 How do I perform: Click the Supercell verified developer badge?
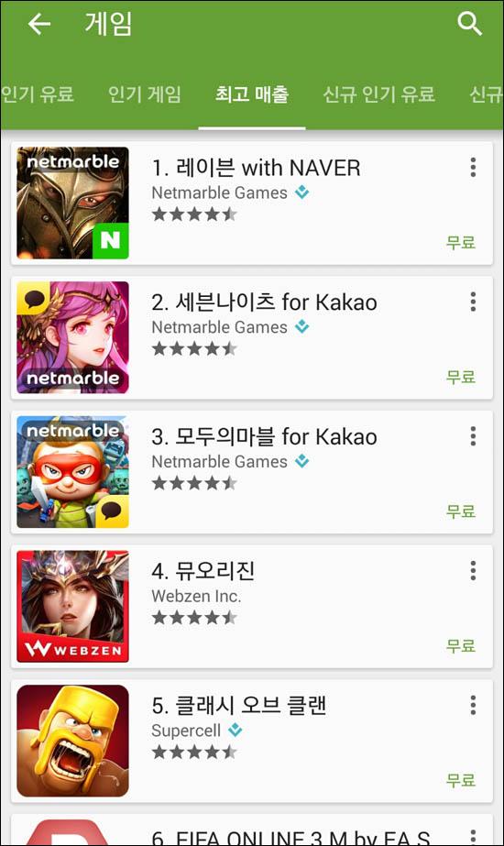tap(235, 731)
